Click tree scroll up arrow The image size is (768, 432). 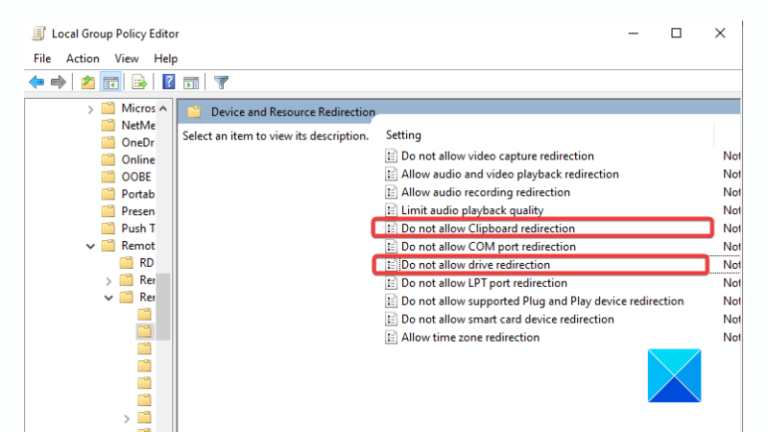tap(163, 108)
